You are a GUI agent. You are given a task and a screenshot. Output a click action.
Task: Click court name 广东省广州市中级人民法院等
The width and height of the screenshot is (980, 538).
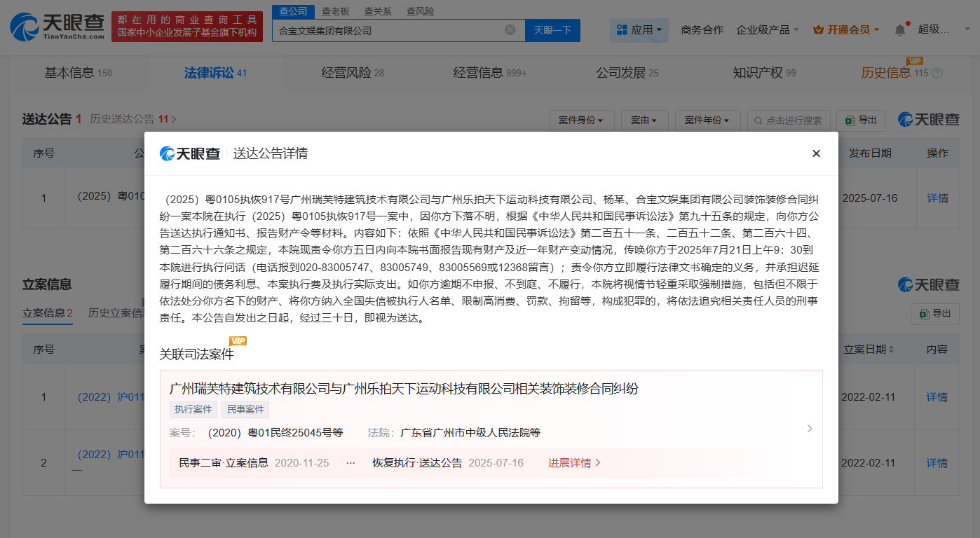470,433
